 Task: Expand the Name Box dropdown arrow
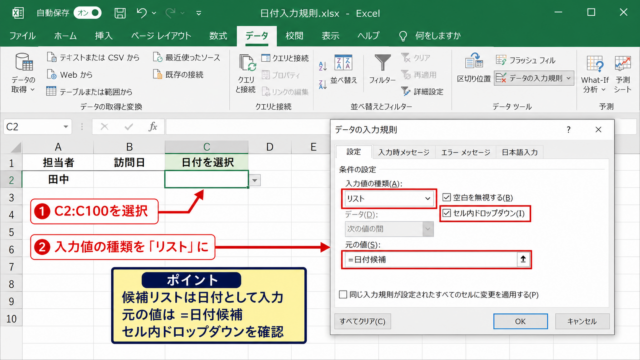(x=66, y=127)
